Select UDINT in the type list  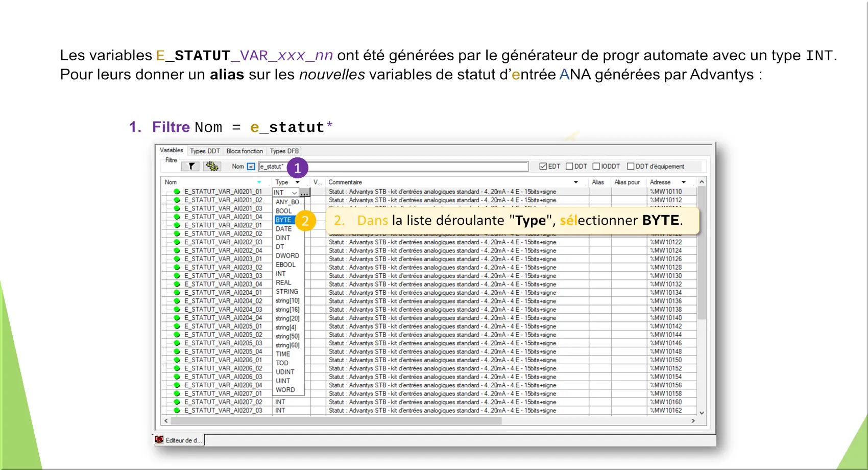point(285,372)
